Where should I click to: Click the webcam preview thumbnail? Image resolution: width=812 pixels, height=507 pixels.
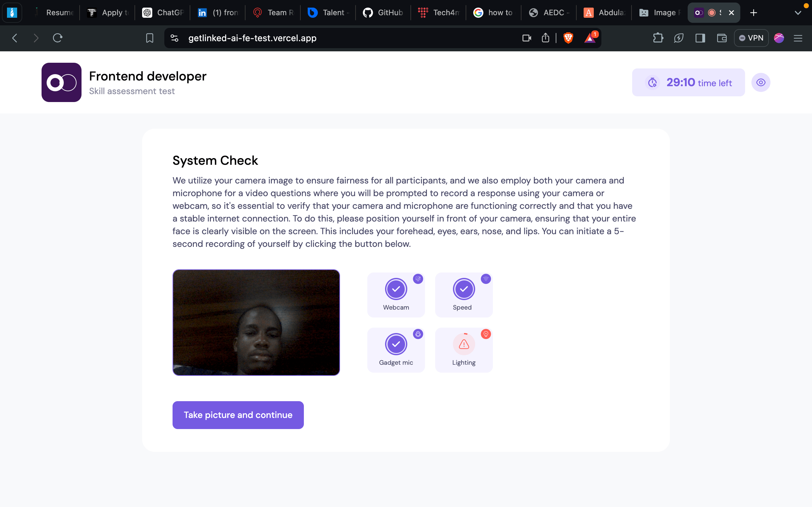[256, 322]
